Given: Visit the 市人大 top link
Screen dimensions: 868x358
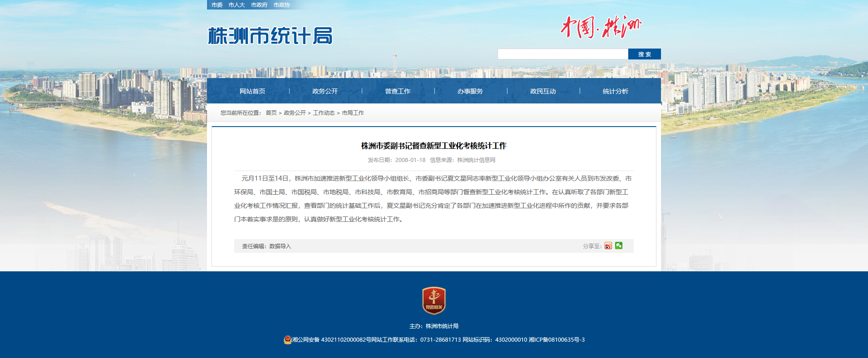Looking at the screenshot, I should pyautogui.click(x=237, y=5).
